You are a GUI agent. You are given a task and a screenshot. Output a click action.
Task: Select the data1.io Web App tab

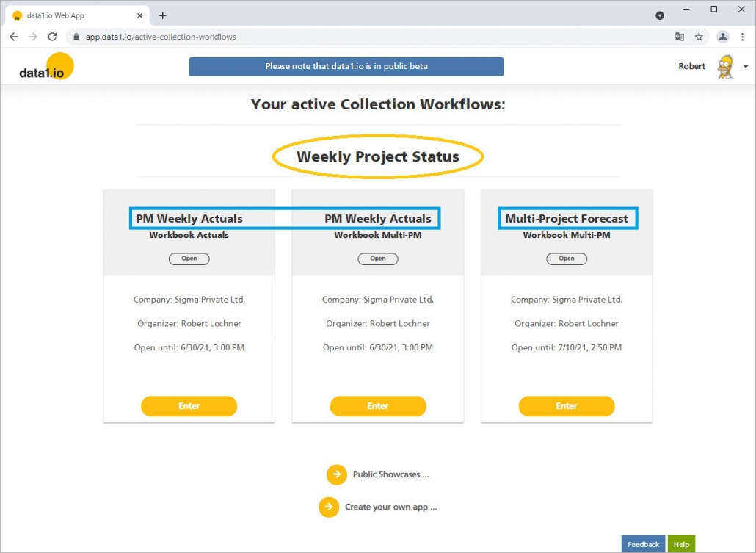pyautogui.click(x=77, y=15)
